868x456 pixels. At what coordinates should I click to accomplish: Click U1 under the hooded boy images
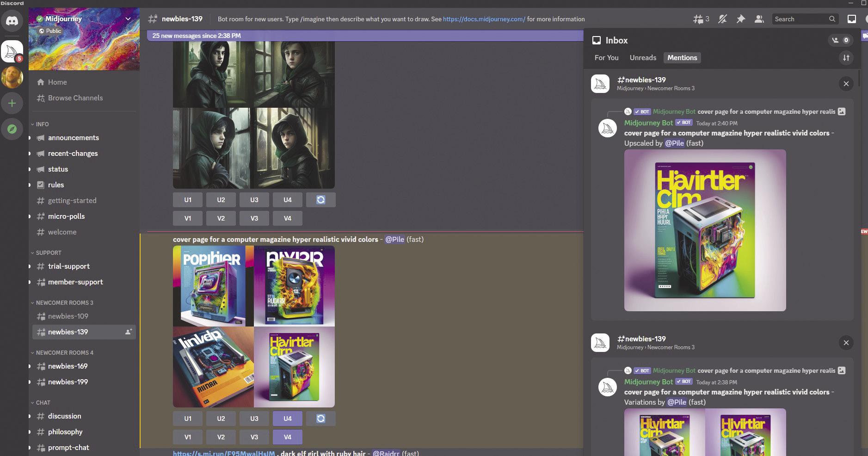188,200
